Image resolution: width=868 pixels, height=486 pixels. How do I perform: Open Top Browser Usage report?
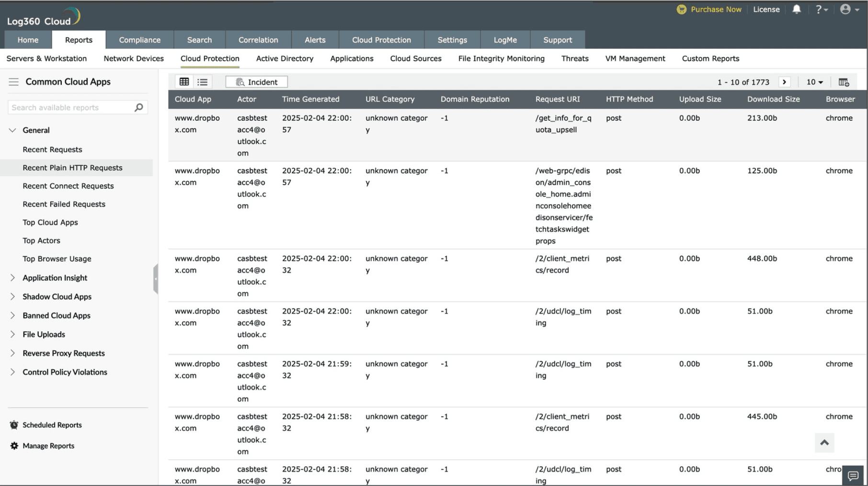57,259
